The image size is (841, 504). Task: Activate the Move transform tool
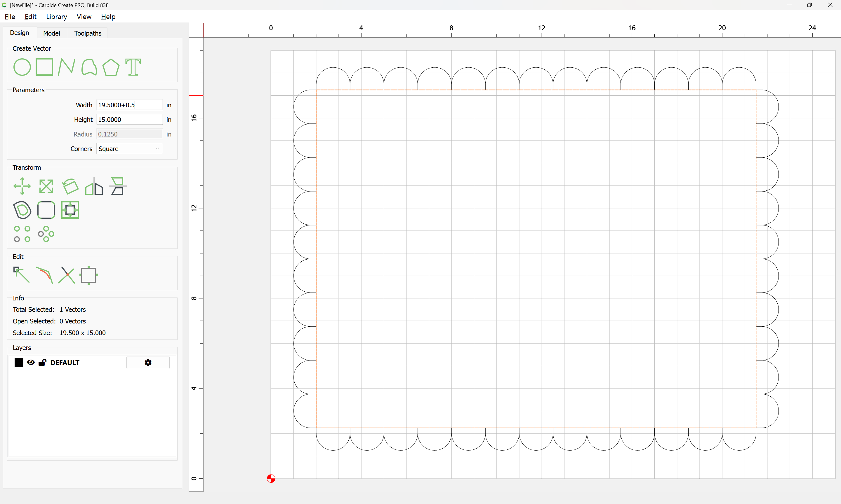coord(22,186)
